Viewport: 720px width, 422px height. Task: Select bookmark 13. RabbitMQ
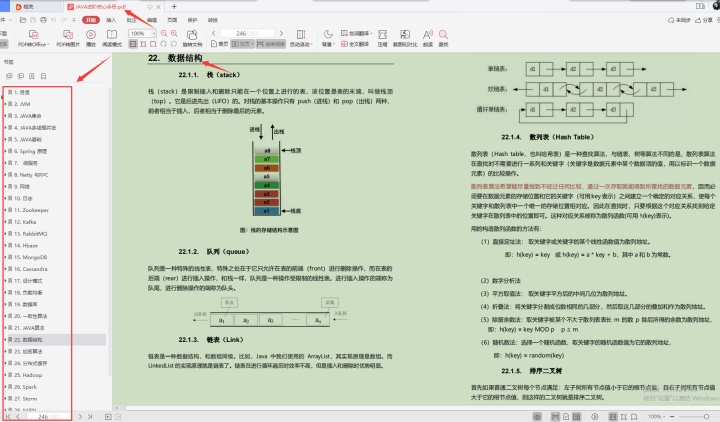click(30, 234)
